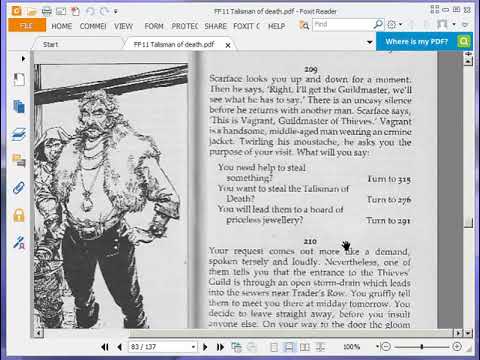Click the previous view icon

click(236, 347)
